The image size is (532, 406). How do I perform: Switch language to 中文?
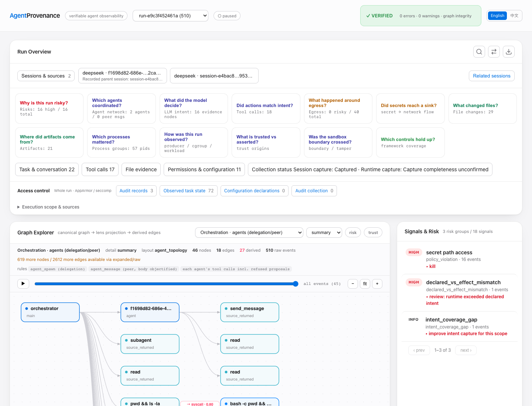tap(514, 16)
